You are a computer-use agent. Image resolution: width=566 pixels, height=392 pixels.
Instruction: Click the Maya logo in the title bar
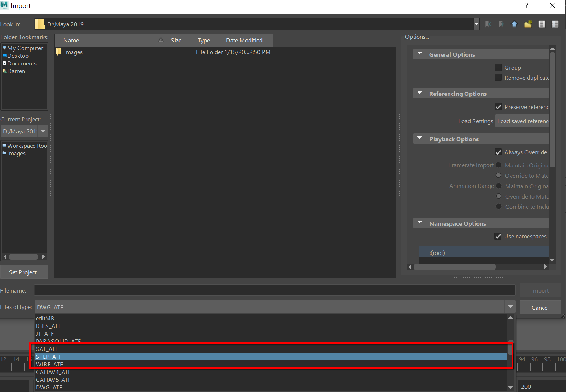(5, 5)
